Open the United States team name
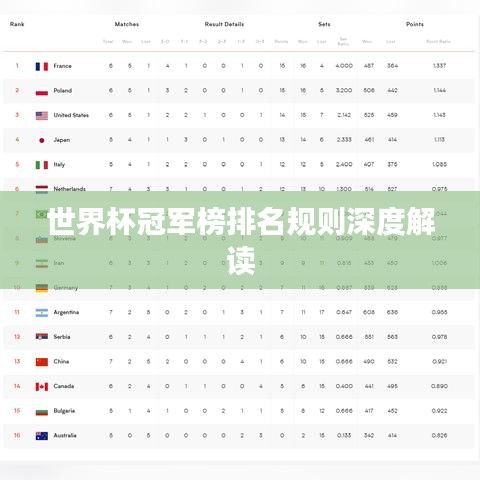Image resolution: width=480 pixels, height=480 pixels. click(71, 115)
